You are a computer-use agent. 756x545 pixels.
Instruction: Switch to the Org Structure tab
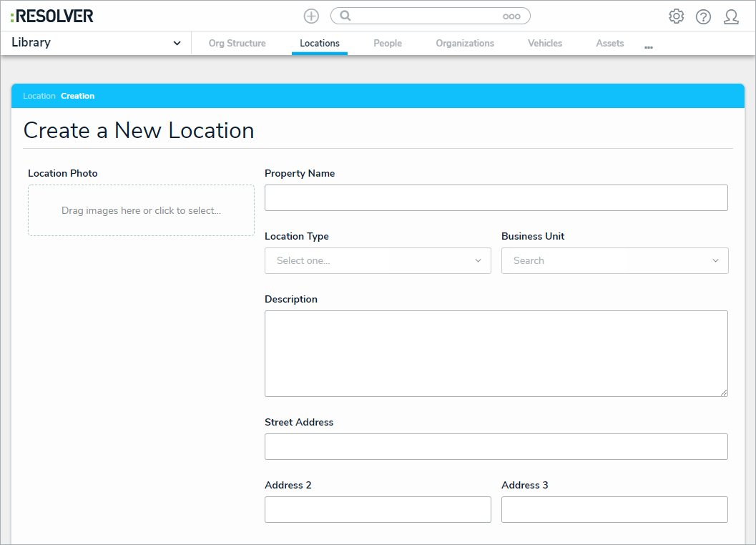[237, 44]
